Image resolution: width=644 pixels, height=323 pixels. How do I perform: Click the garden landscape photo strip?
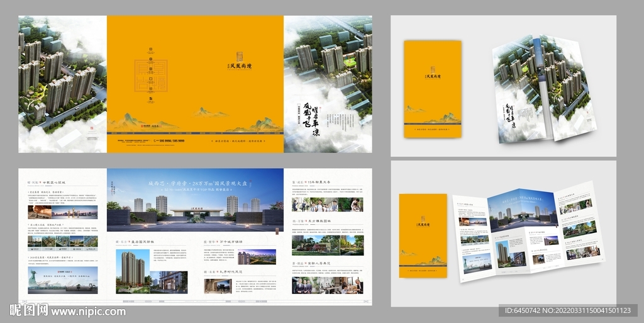(327, 246)
